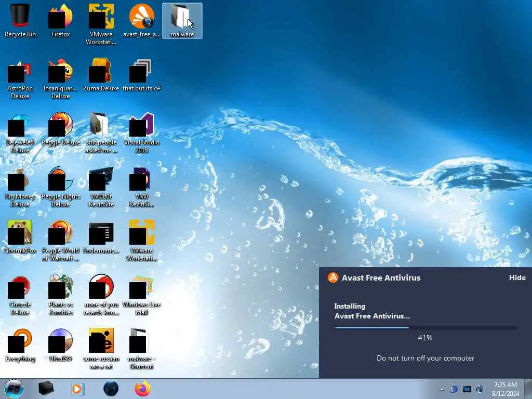Image resolution: width=532 pixels, height=399 pixels.
Task: Select the VM0 KevinSi... desktop icon
Action: tap(141, 187)
